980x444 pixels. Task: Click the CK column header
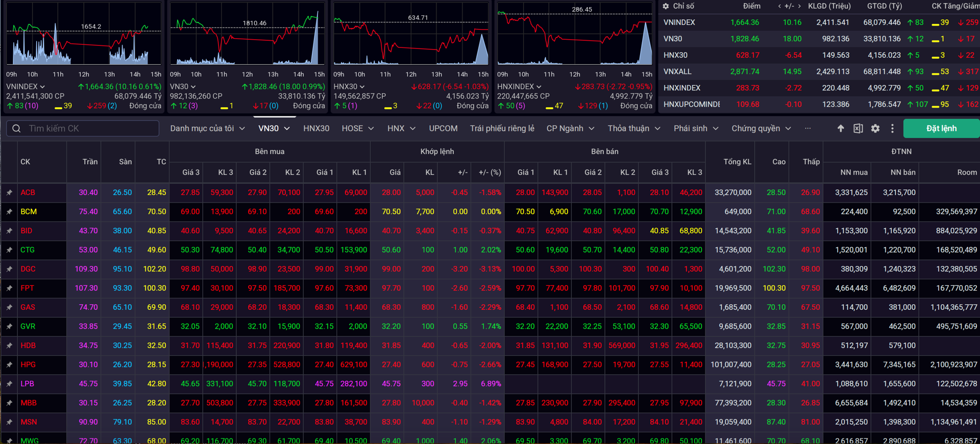click(x=26, y=162)
